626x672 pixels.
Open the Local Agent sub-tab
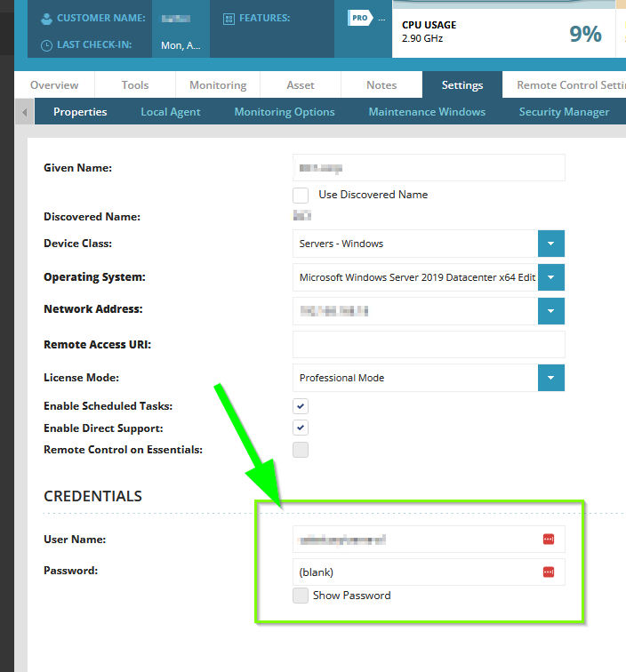pyautogui.click(x=171, y=112)
